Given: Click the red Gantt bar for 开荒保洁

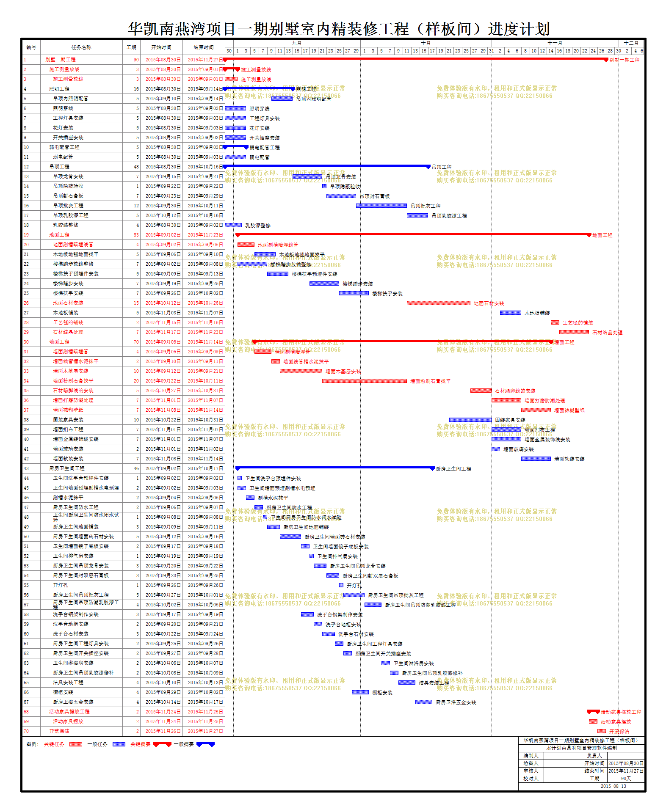Looking at the screenshot, I should pos(602,731).
